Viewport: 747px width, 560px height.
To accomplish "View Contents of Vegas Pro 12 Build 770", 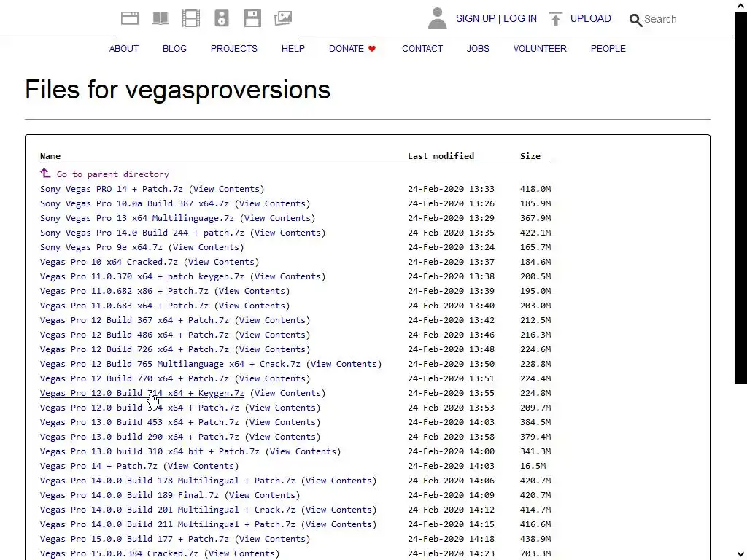I will tap(272, 378).
